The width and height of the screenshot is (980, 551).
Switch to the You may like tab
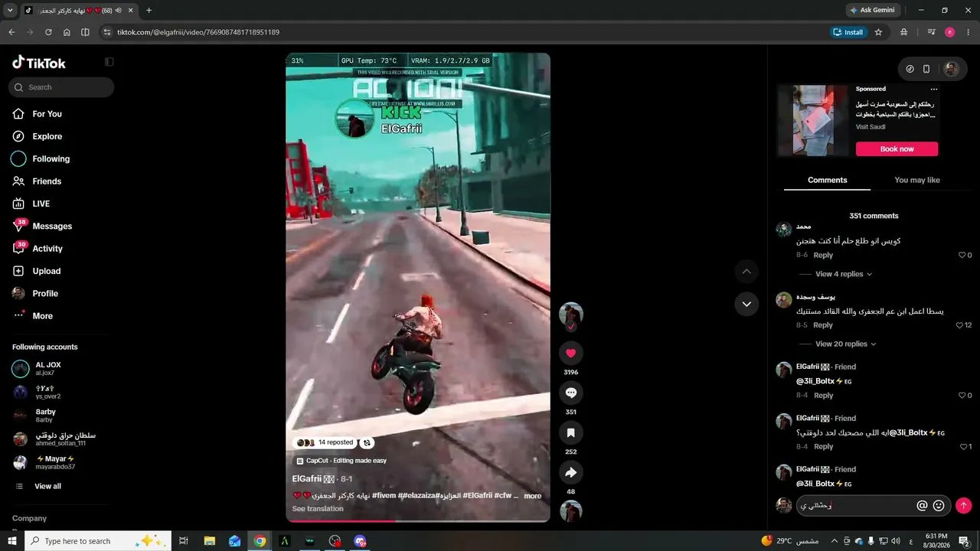tap(917, 180)
